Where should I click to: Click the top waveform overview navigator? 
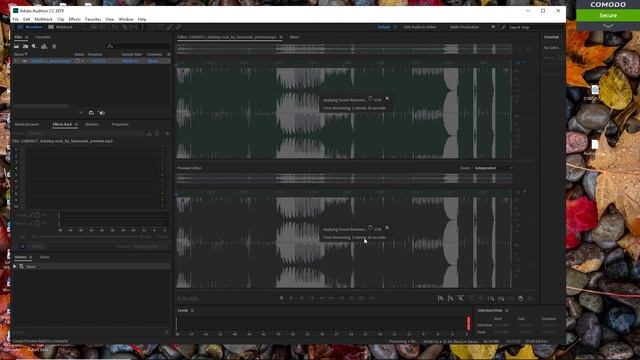(x=344, y=49)
